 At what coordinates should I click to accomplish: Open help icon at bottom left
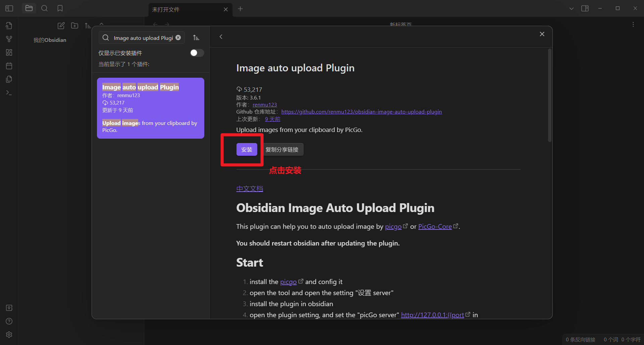pyautogui.click(x=9, y=321)
